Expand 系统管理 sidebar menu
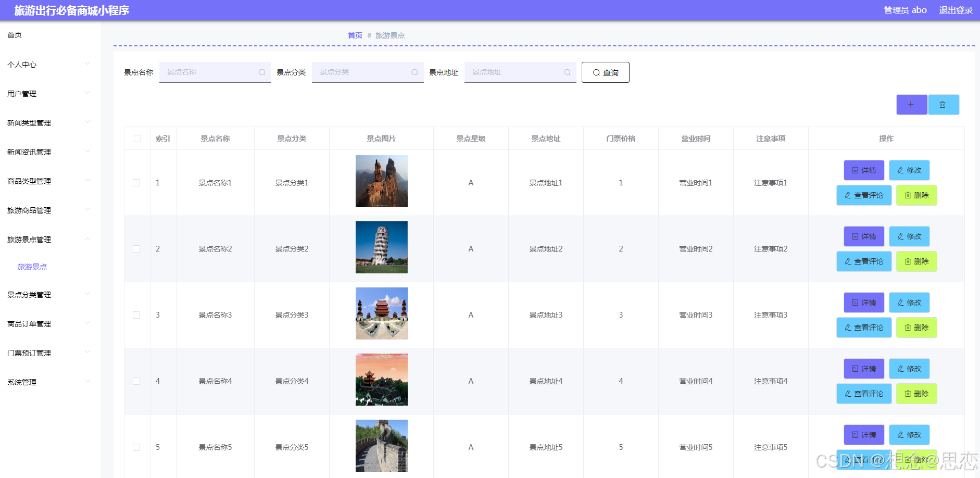The image size is (980, 478). [51, 382]
